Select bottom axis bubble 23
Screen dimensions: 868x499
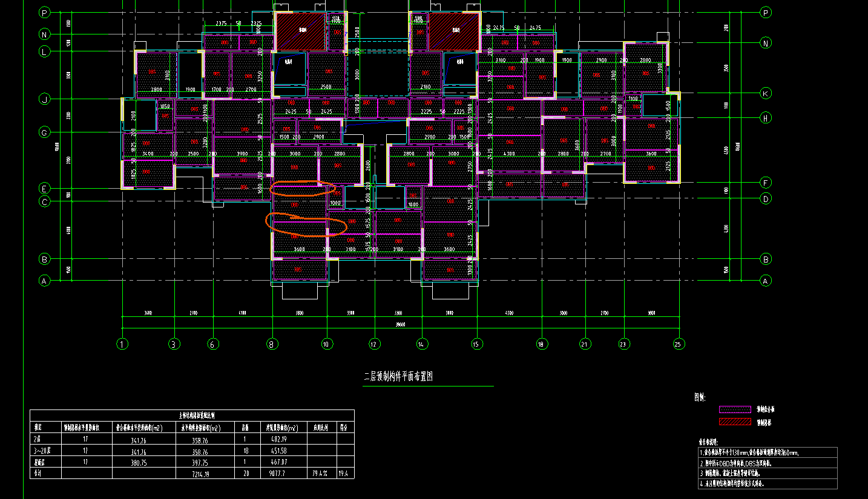tap(623, 344)
